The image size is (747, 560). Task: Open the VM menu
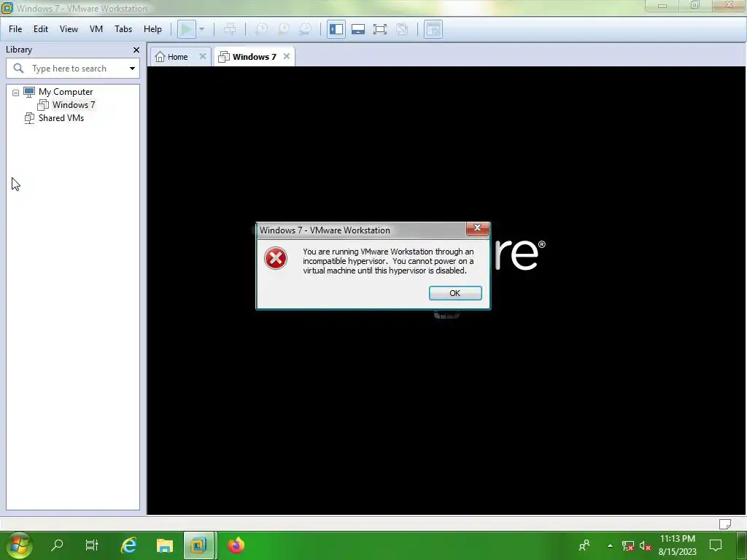[x=96, y=29]
